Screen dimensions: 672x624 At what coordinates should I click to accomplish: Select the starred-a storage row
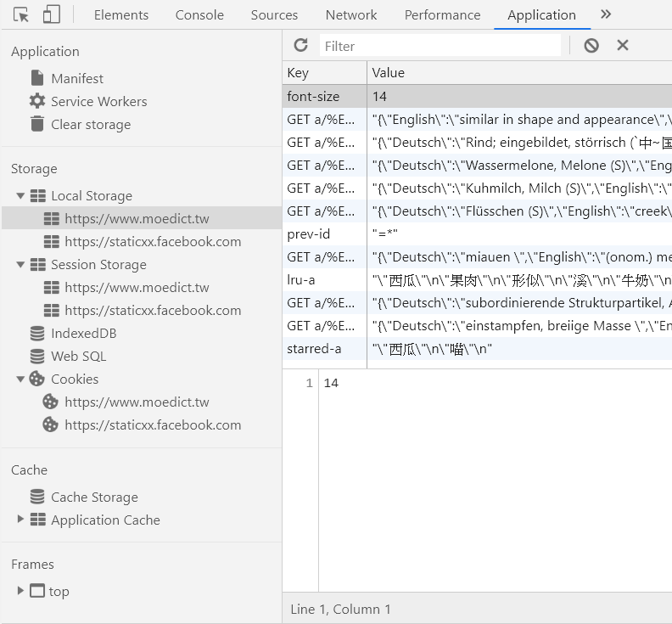coord(314,349)
